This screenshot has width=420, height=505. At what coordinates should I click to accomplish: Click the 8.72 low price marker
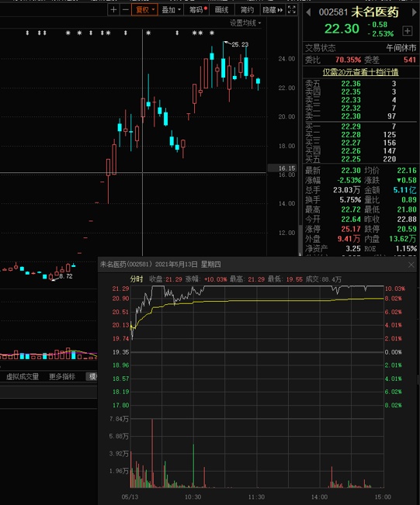click(x=66, y=276)
